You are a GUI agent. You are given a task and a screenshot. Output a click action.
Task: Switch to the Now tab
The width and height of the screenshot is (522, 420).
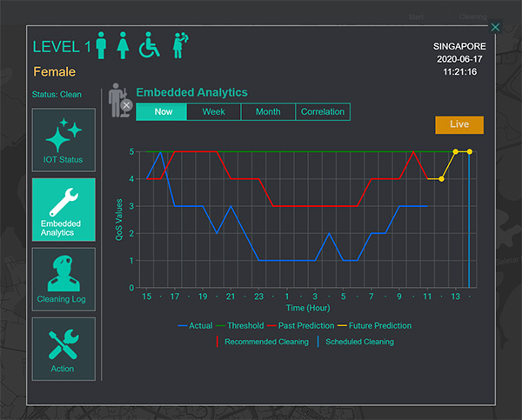click(x=163, y=112)
